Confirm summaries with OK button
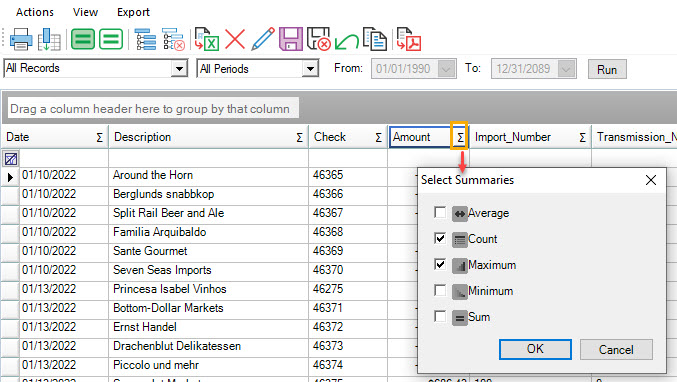 click(x=535, y=349)
